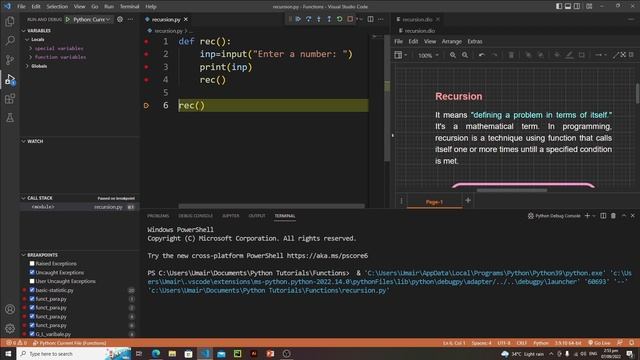Kill the terminal with the trash icon
The image size is (640, 360).
pyautogui.click(x=613, y=216)
